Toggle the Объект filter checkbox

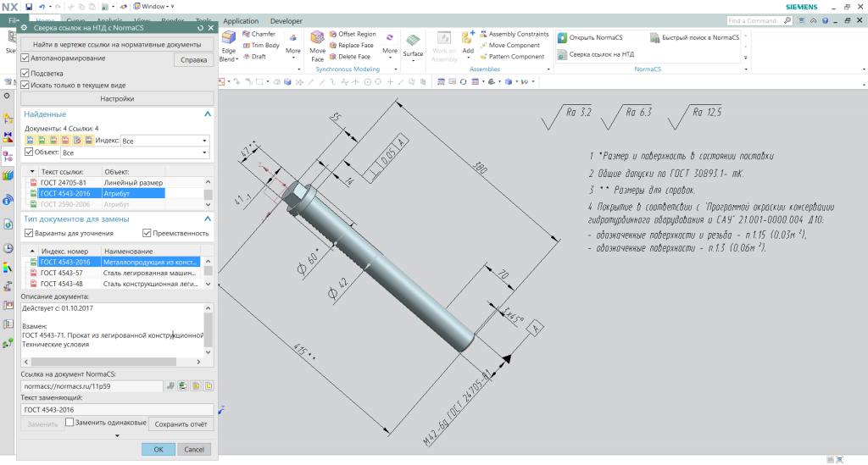click(x=29, y=152)
